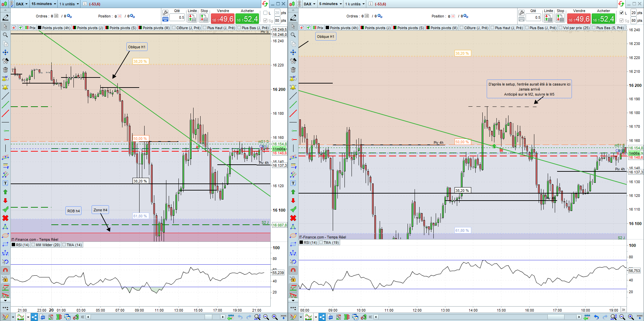Click the trash delete-objects icon in 15-minute chart
Screen dimensions: 644x321
[x=5, y=70]
